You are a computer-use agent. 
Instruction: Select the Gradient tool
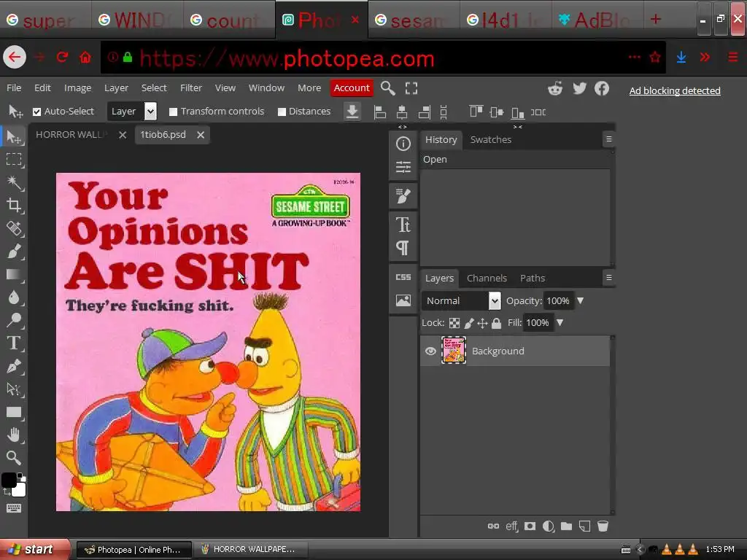(x=15, y=274)
